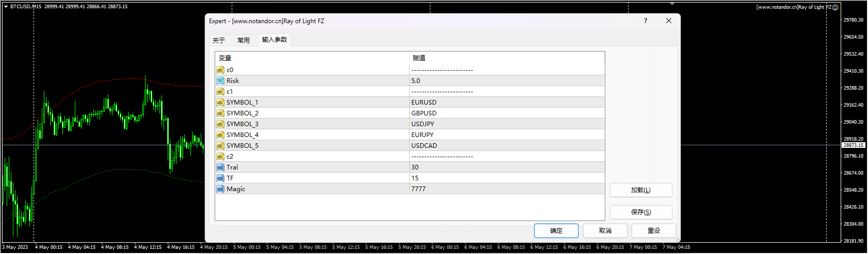The width and height of the screenshot is (868, 254).
Task: Click the icon beside SYMBOL_3
Action: coord(220,124)
